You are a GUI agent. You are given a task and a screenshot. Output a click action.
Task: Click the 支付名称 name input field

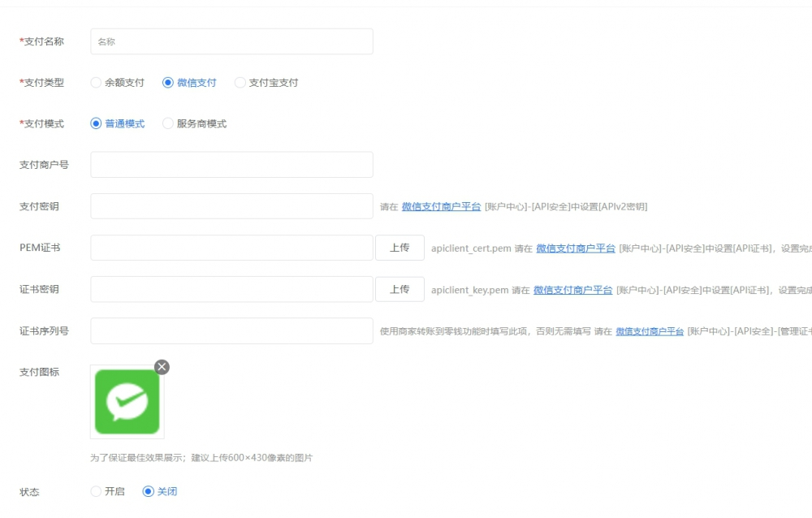pyautogui.click(x=231, y=41)
